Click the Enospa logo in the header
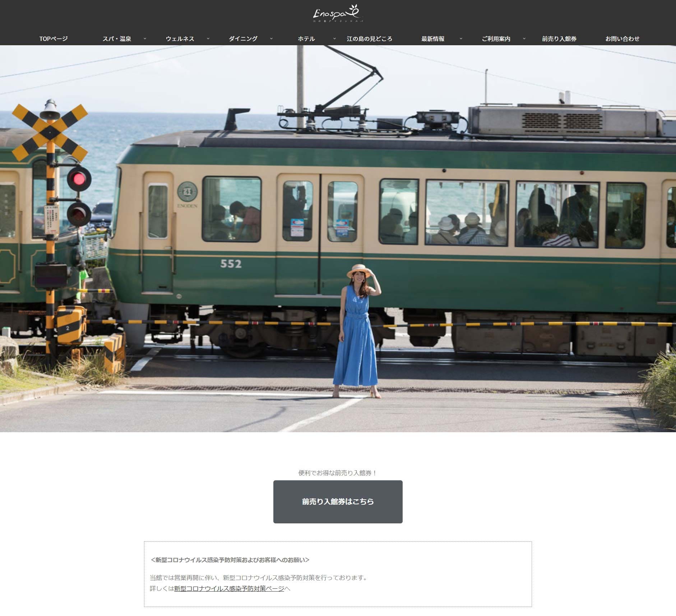Viewport: 676px width, 616px height. (338, 14)
